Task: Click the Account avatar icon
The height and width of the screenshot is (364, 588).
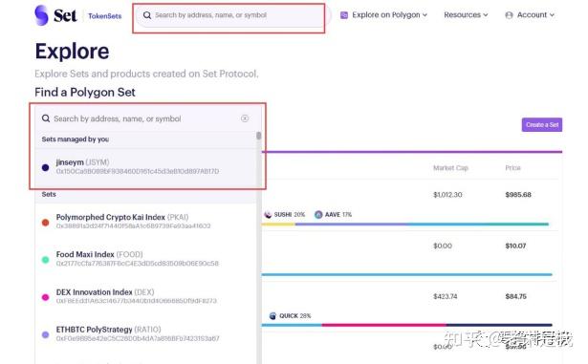Action: tap(509, 15)
